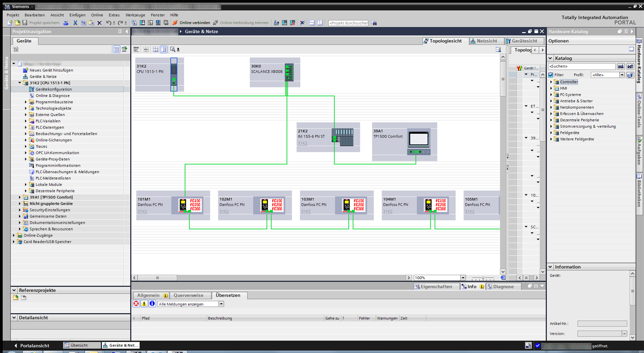Expand Controller folder in catalog
Viewport: 644px width, 353px height.
tap(551, 82)
